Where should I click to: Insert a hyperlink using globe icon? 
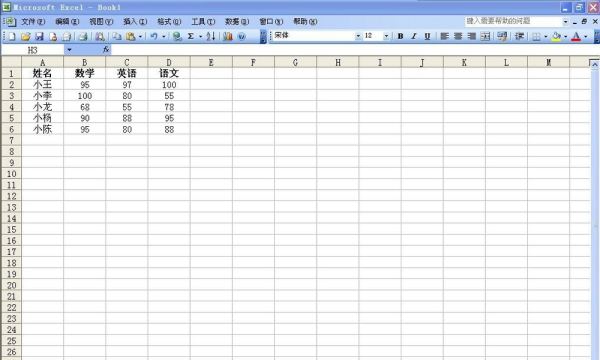tap(177, 36)
